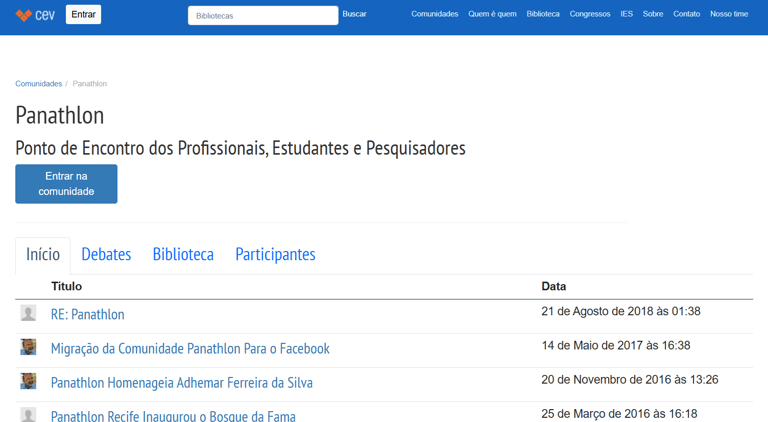
Task: Go to Contato page
Action: click(686, 14)
